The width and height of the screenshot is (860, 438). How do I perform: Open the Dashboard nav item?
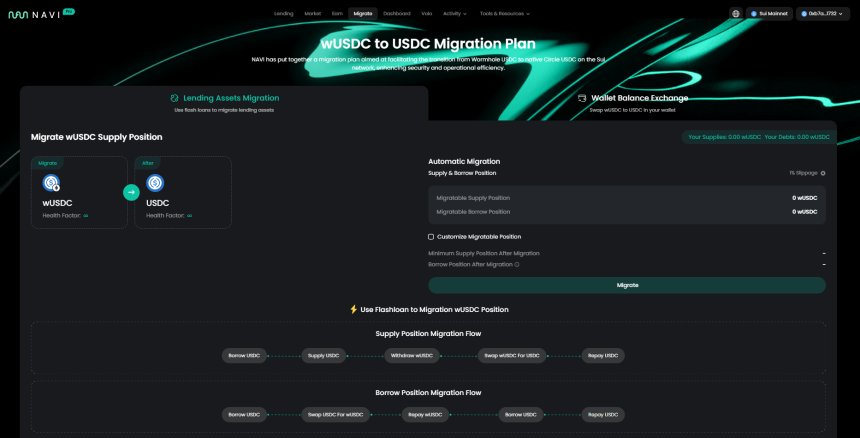tap(397, 14)
